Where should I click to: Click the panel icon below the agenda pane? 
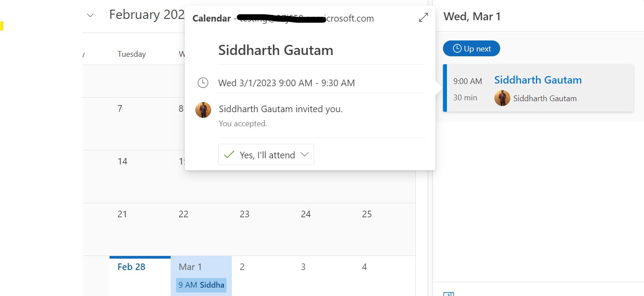448,293
